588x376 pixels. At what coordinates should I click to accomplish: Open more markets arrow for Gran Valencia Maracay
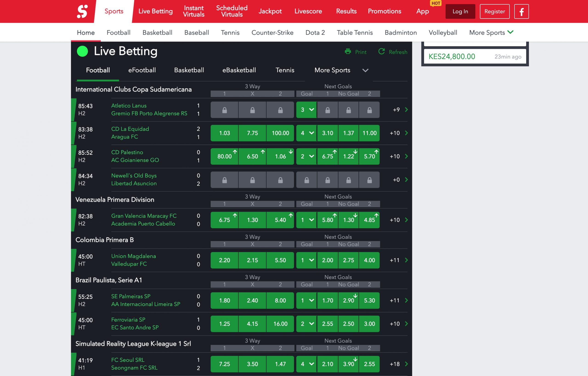(406, 220)
